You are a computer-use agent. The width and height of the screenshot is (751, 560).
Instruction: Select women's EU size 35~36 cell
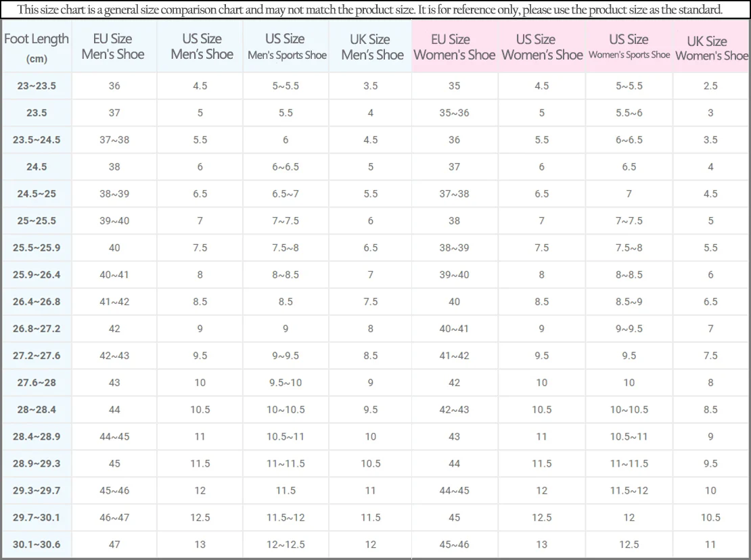tap(455, 113)
